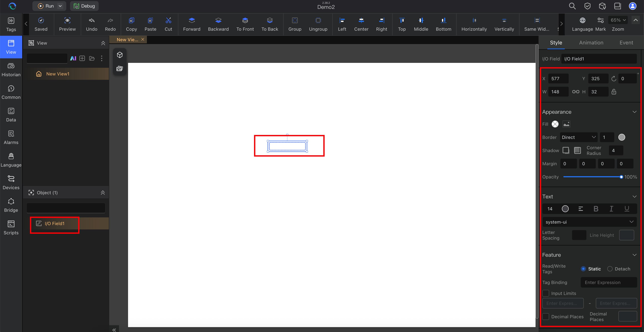Image resolution: width=644 pixels, height=332 pixels.
Task: Click the Debug button
Action: coord(84,6)
